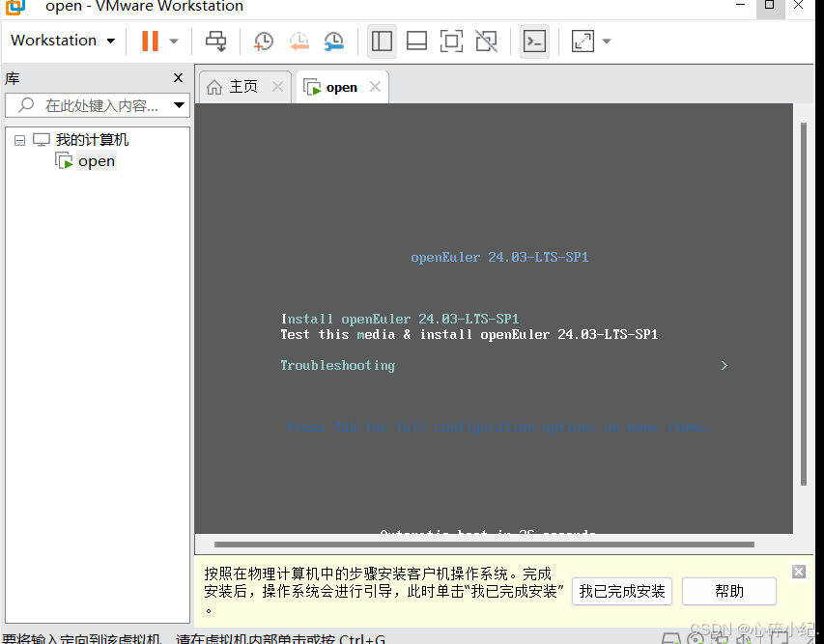
Task: Click the 帮助 button
Action: (x=729, y=591)
